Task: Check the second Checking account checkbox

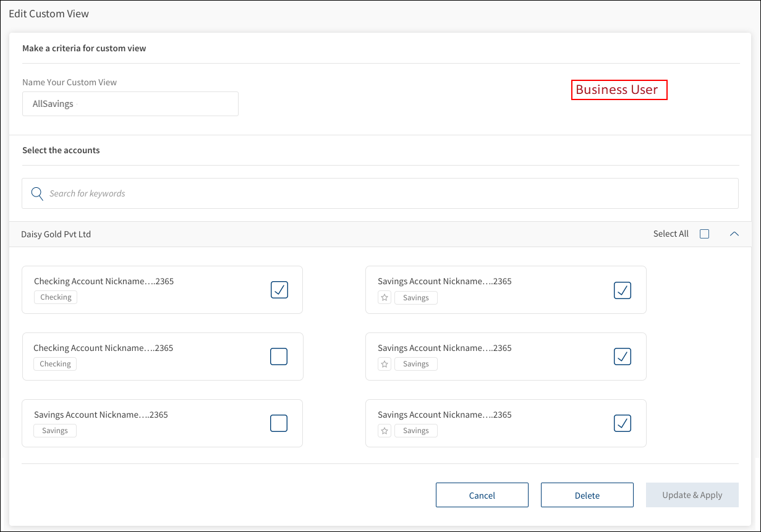Action: tap(279, 357)
